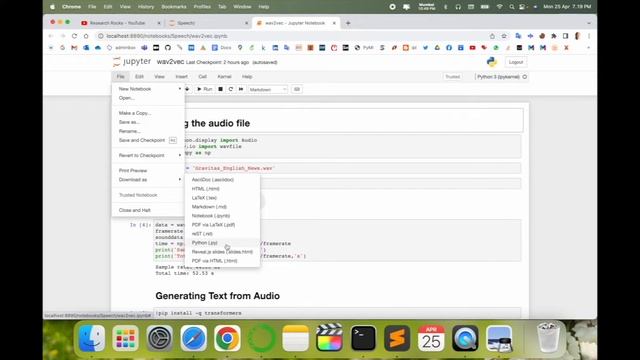
Task: Open the Jupyter Help menu
Action: tap(247, 77)
